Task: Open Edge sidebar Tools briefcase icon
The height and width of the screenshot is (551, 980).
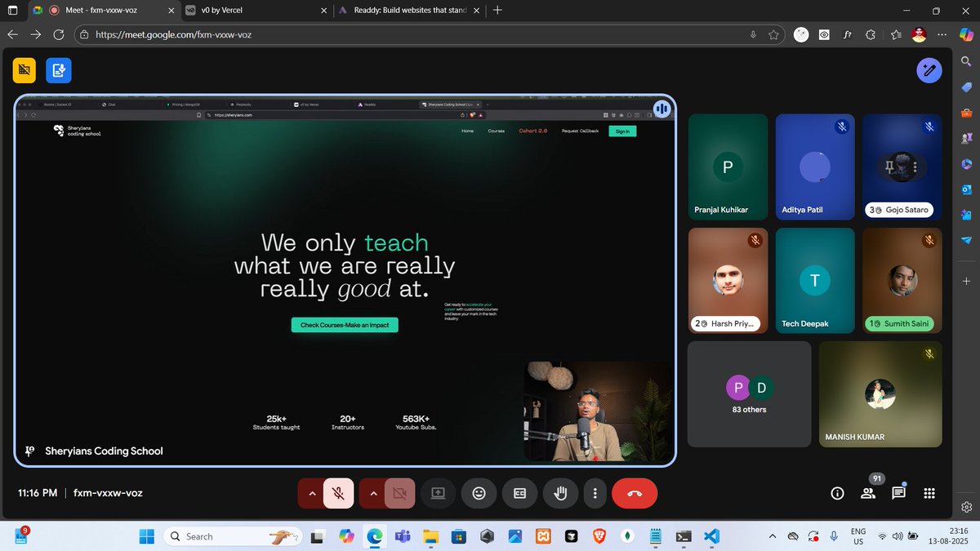Action: click(967, 113)
